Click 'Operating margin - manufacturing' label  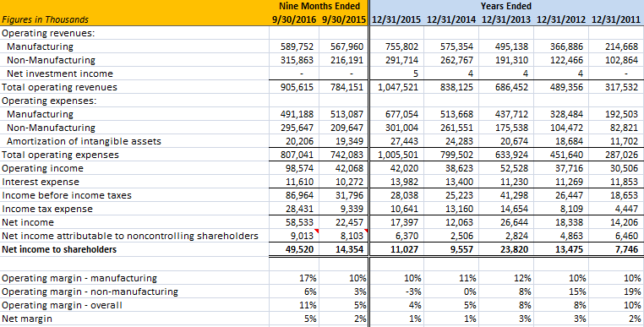point(79,278)
